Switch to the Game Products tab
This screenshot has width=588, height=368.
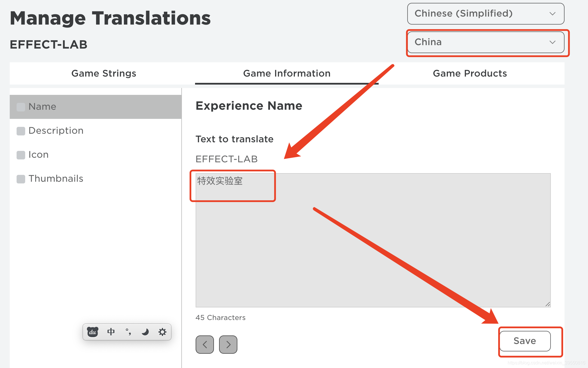pyautogui.click(x=470, y=73)
